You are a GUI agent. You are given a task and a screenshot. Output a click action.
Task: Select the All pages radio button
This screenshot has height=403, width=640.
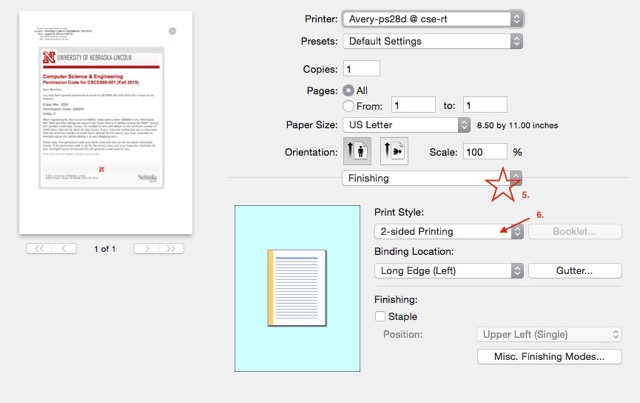pyautogui.click(x=349, y=90)
